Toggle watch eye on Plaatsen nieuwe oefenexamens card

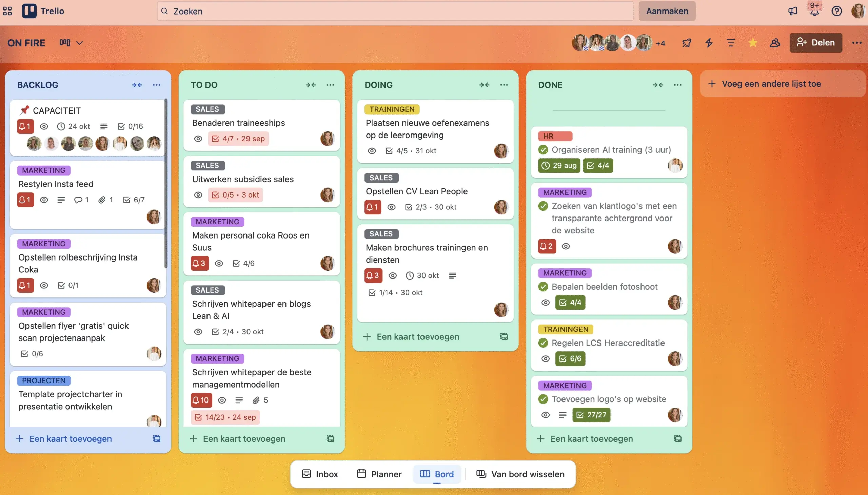372,151
